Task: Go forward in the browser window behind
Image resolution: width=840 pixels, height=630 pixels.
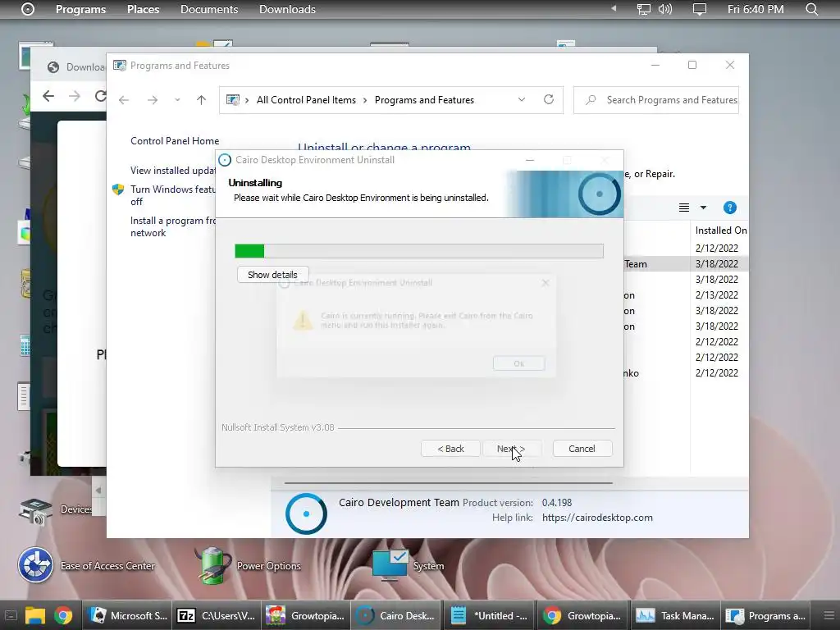Action: 75,96
